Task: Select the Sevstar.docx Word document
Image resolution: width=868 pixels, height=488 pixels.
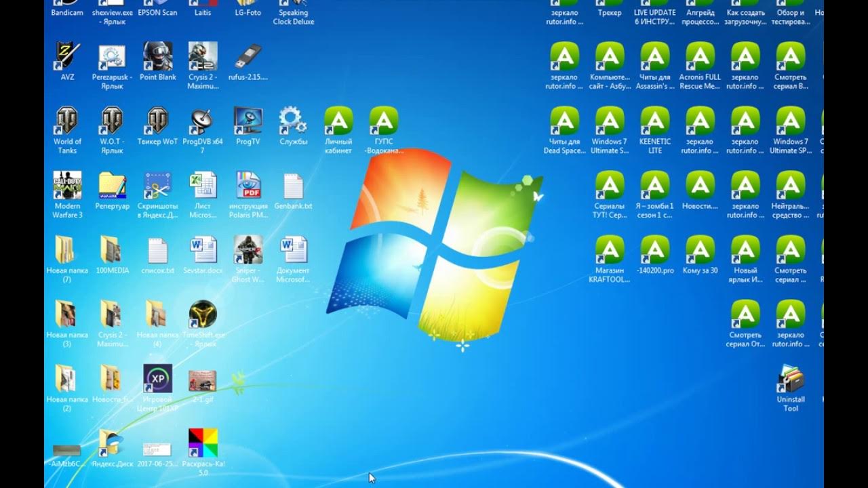Action: pyautogui.click(x=203, y=249)
